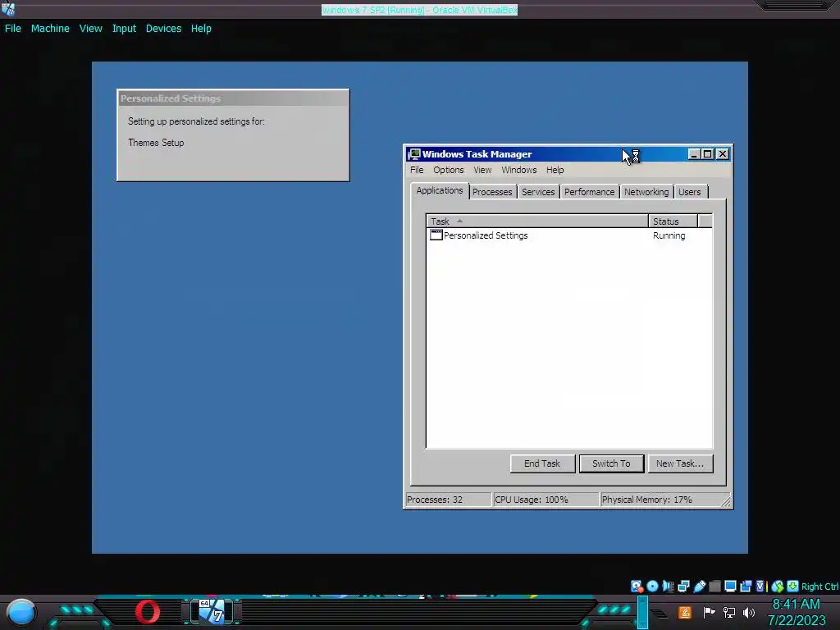This screenshot has width=840, height=630.
Task: Sort list by Task column header
Action: pyautogui.click(x=536, y=221)
